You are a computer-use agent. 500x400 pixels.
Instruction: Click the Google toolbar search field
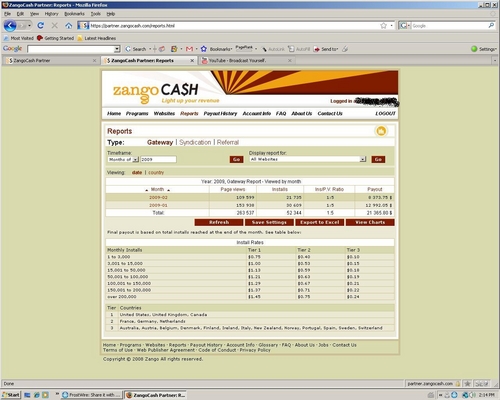tap(71, 49)
